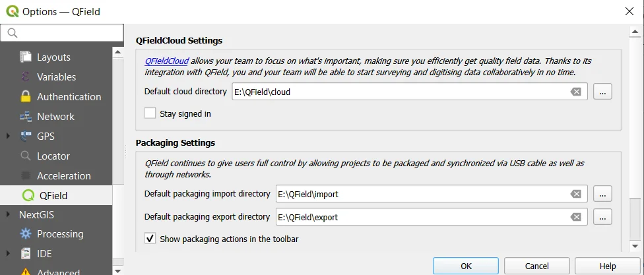Click the Packaging Settings heading
The image size is (644, 275).
pos(176,143)
